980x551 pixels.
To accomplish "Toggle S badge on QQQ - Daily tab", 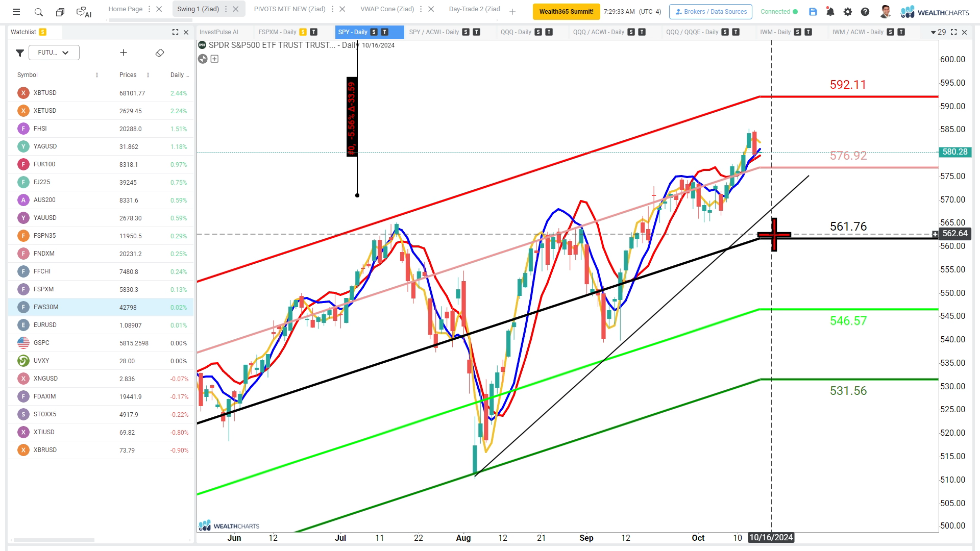I will click(x=538, y=32).
